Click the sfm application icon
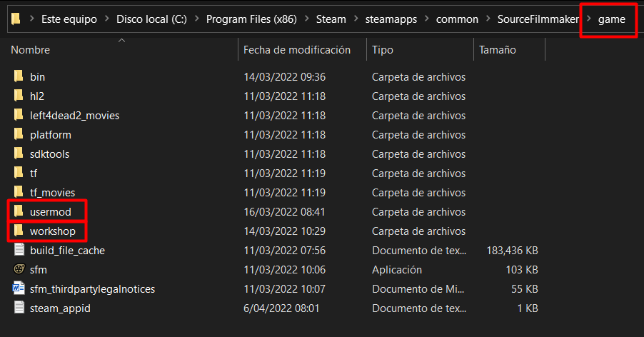The image size is (644, 337). 19,270
